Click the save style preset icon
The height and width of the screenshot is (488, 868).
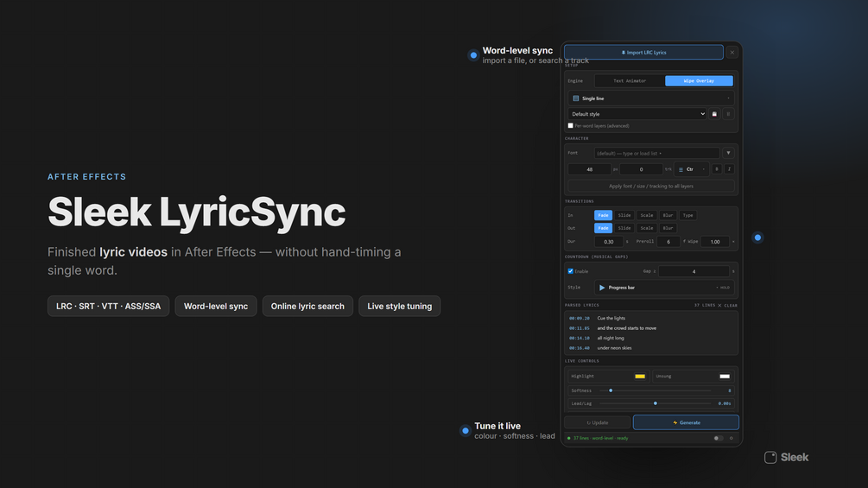tap(714, 114)
